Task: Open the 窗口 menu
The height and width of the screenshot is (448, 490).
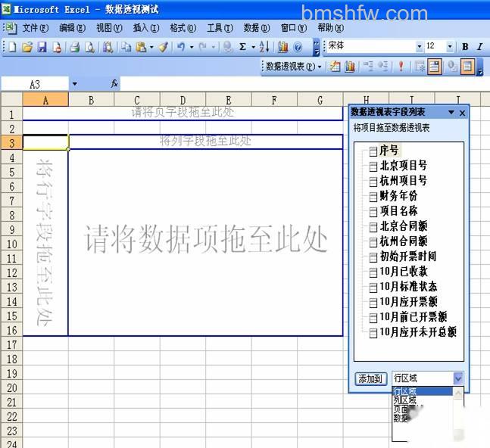Action: pos(293,28)
